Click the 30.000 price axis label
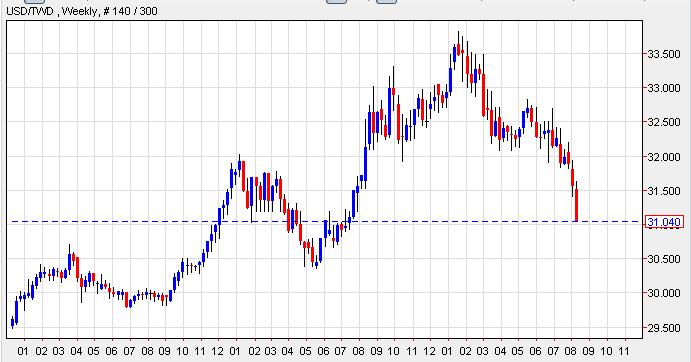 664,293
